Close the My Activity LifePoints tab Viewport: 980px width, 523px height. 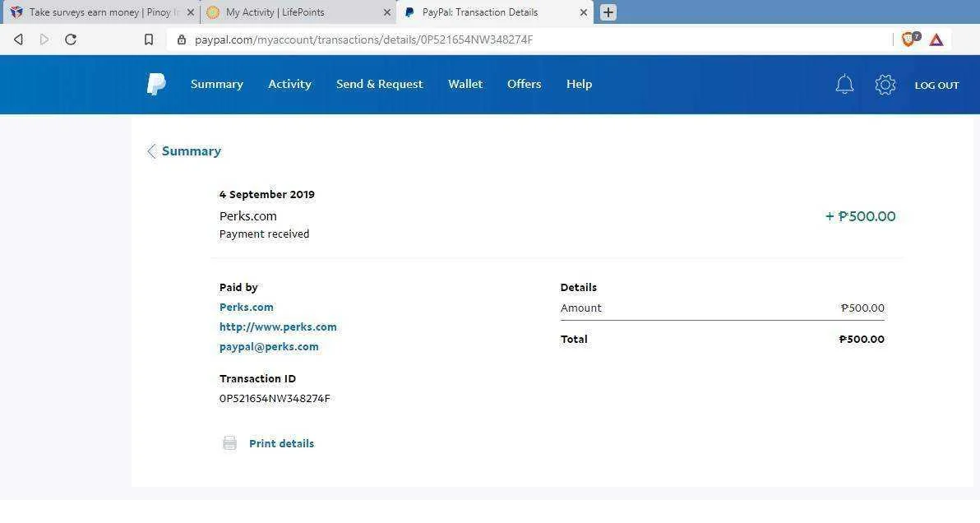coord(387,12)
